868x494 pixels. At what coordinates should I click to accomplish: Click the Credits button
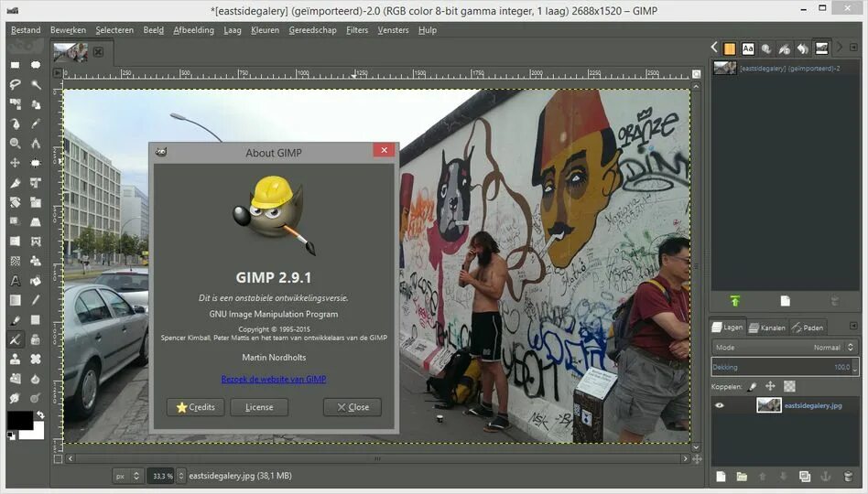tap(195, 407)
